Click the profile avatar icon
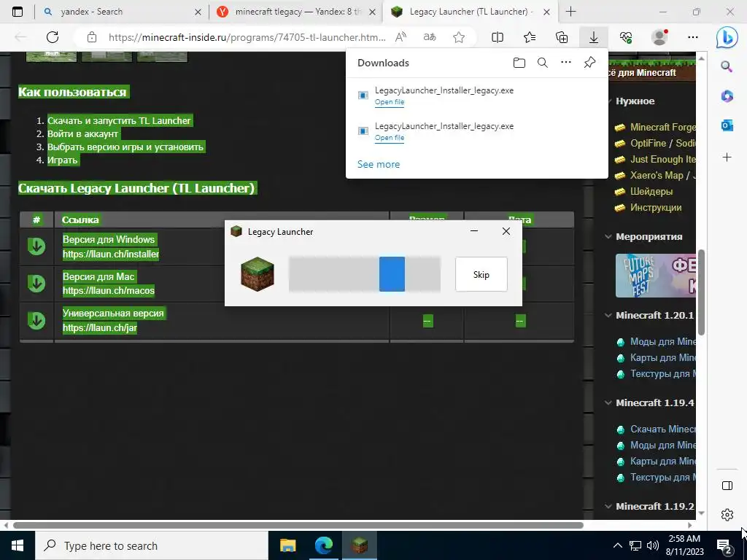The image size is (747, 560). point(659,37)
